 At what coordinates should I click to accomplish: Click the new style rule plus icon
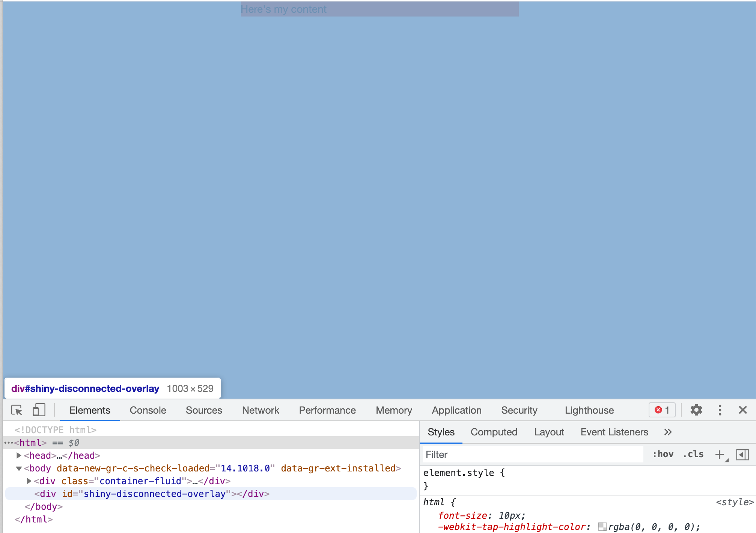tap(720, 455)
